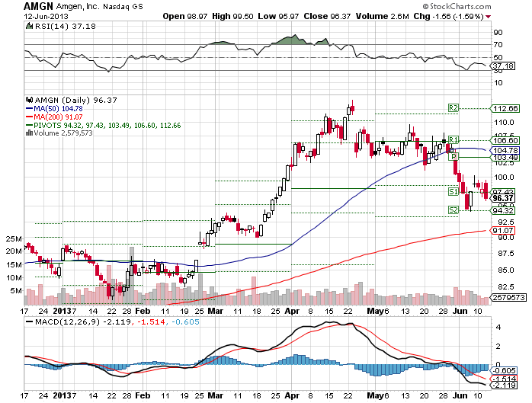Screen dimensions: 532x403
Task: Click the RSI(14) 37.18 legend text
Action: tap(66, 26)
